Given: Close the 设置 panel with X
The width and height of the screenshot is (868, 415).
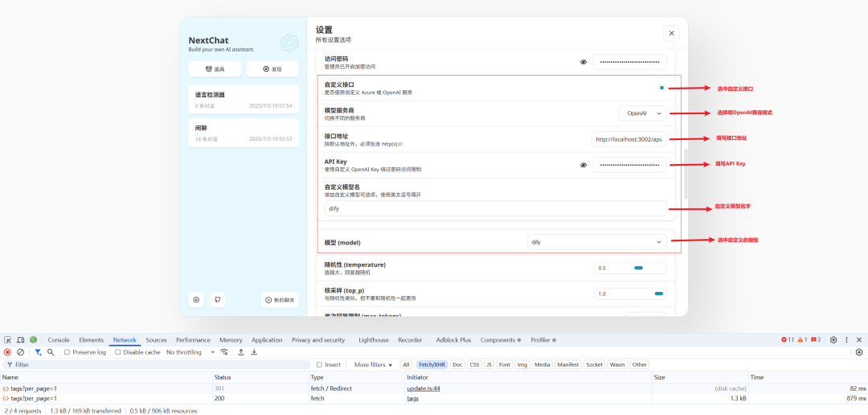Looking at the screenshot, I should click(x=671, y=33).
